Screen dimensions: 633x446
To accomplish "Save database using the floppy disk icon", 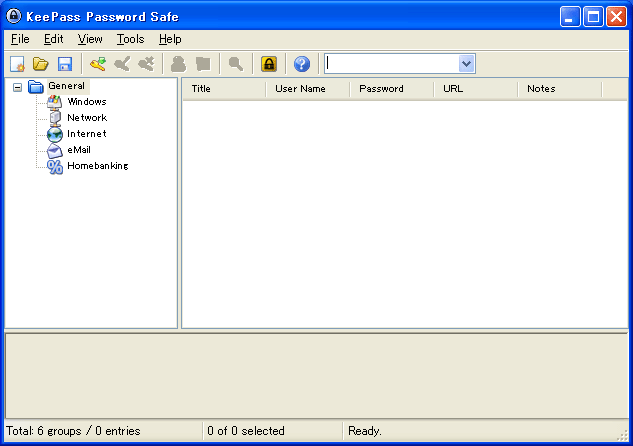I will 65,64.
